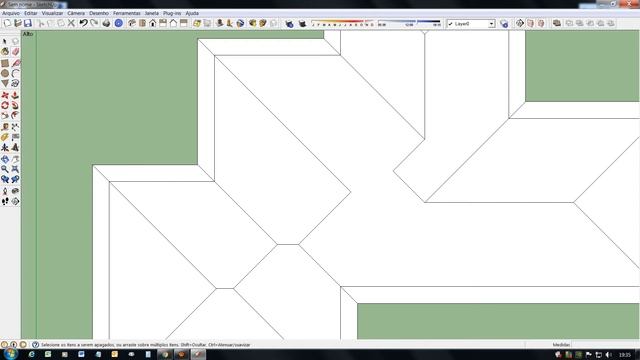640x360 pixels.
Task: Open the Editar menu
Action: (31, 13)
